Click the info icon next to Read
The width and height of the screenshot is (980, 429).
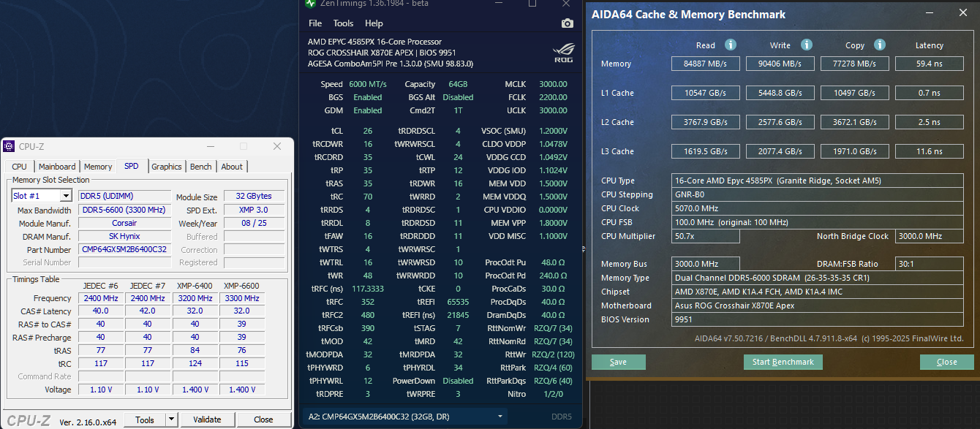point(730,45)
